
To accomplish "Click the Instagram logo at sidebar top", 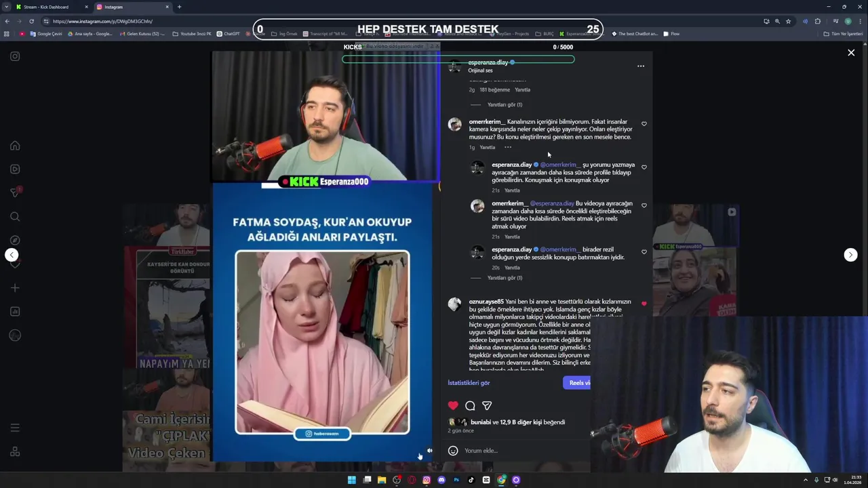I will pyautogui.click(x=15, y=56).
